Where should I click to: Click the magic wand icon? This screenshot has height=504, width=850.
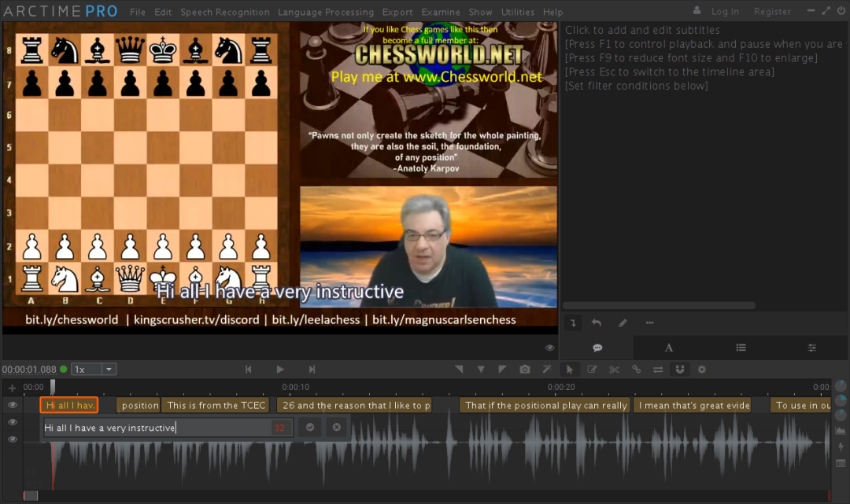[x=546, y=370]
